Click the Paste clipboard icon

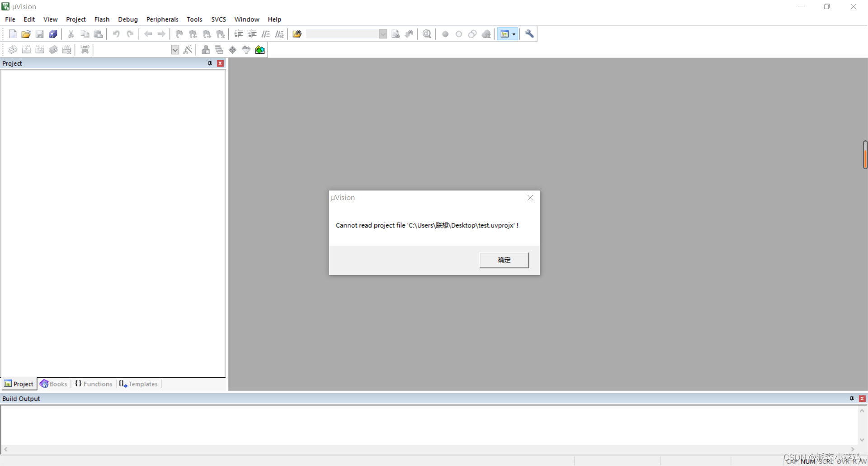tap(98, 34)
